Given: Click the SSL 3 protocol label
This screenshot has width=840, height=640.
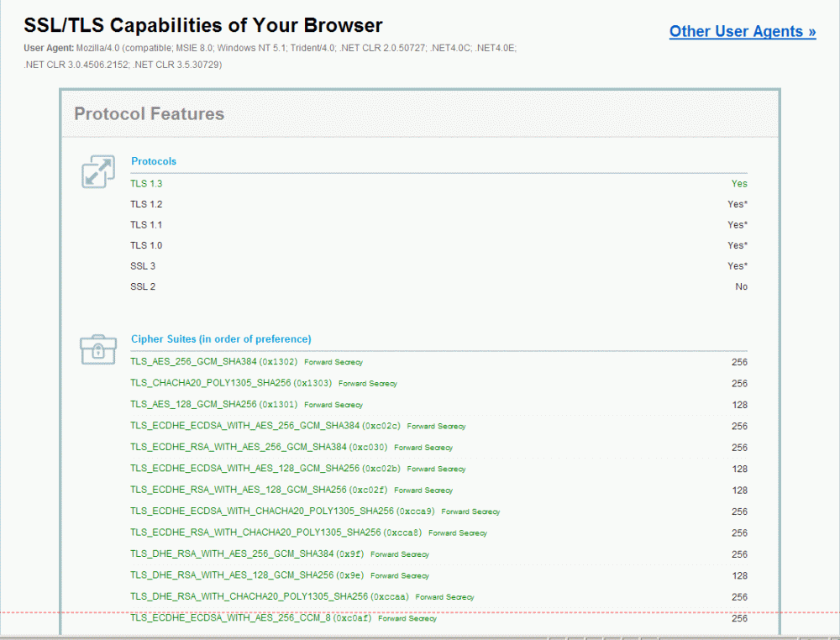Looking at the screenshot, I should tap(143, 266).
